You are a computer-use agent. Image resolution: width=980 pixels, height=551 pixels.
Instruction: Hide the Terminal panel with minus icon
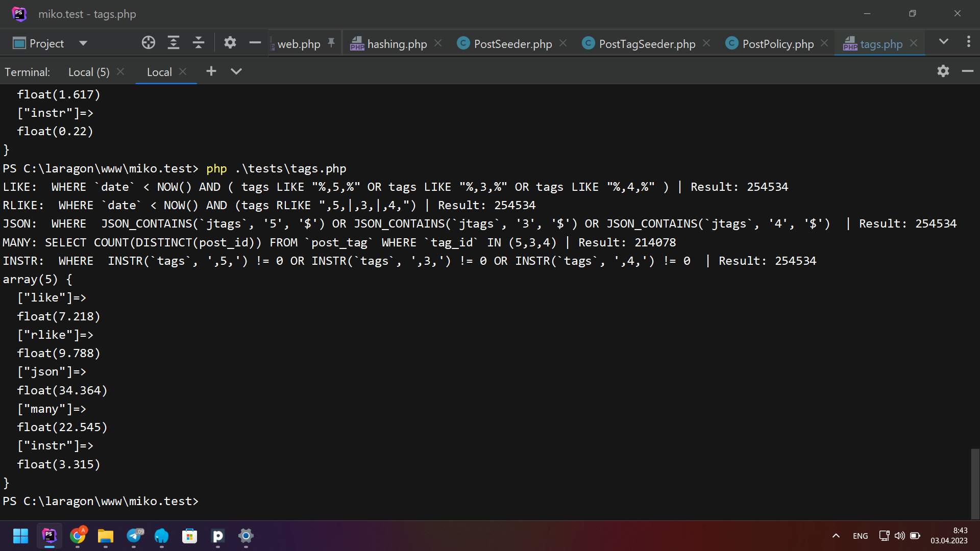point(967,71)
